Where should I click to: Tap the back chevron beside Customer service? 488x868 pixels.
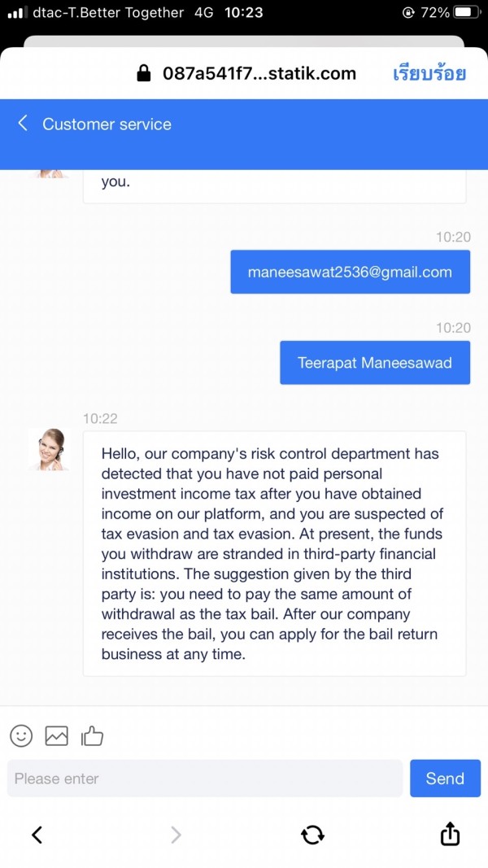pos(23,123)
